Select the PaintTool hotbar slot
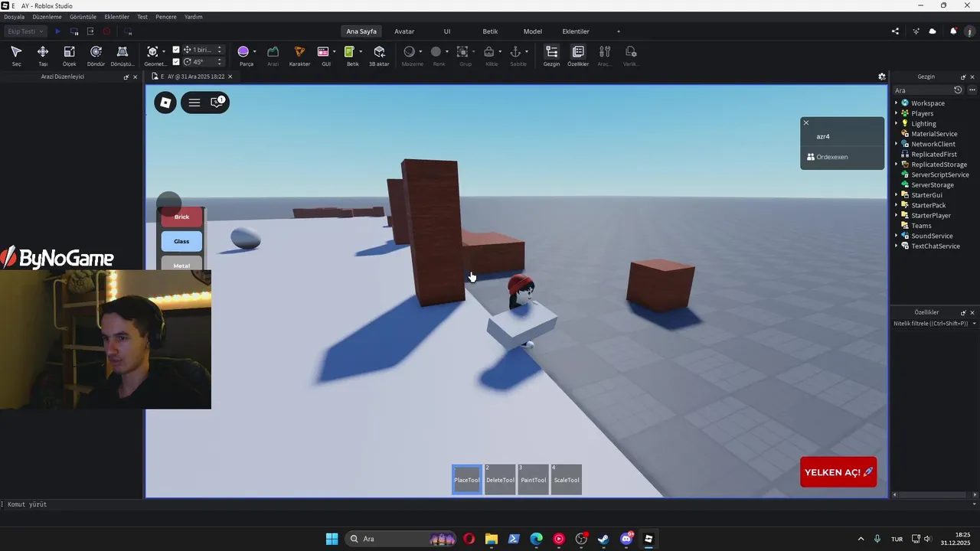The height and width of the screenshot is (551, 980). [534, 480]
